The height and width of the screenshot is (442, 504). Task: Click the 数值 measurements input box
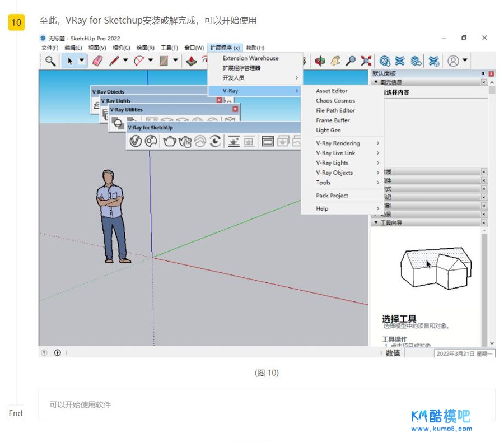click(x=419, y=353)
